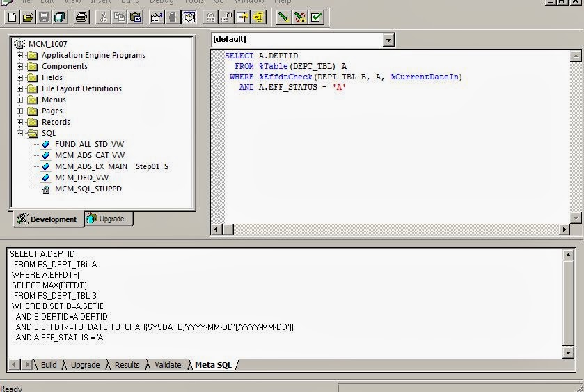Viewport: 584px width, 392px height.
Task: Select the SQL tree folder label
Action: [x=49, y=134]
